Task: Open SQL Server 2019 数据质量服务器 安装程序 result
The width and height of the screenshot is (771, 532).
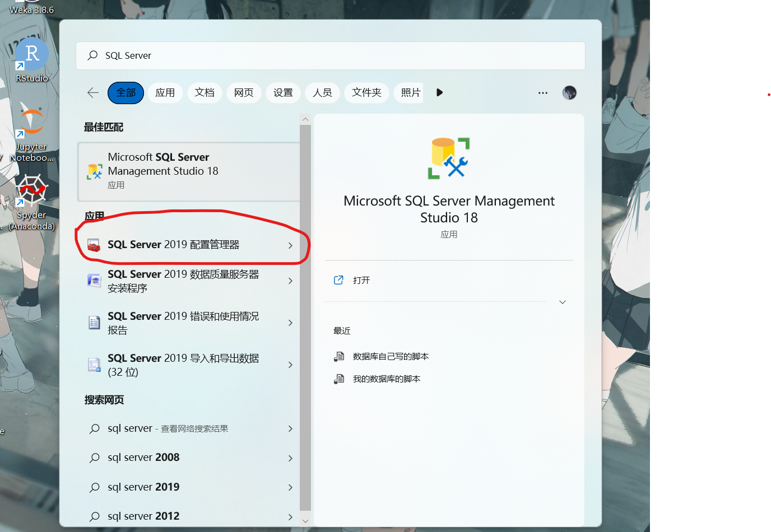Action: tap(189, 281)
